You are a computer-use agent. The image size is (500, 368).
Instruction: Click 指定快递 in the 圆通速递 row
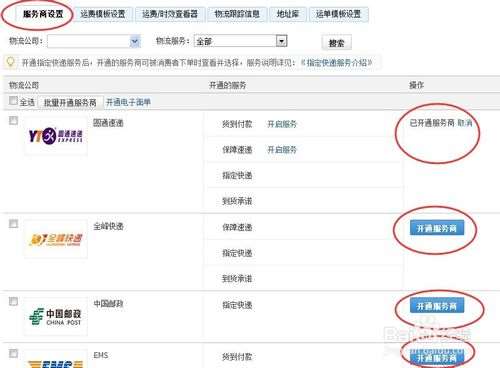tap(237, 175)
